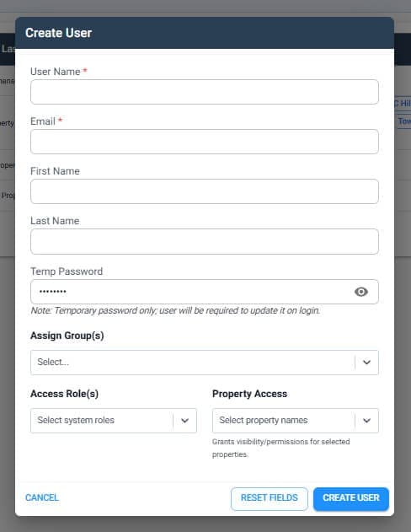Click the Select property names placeholder
Image resolution: width=411 pixels, height=532 pixels.
coord(264,421)
